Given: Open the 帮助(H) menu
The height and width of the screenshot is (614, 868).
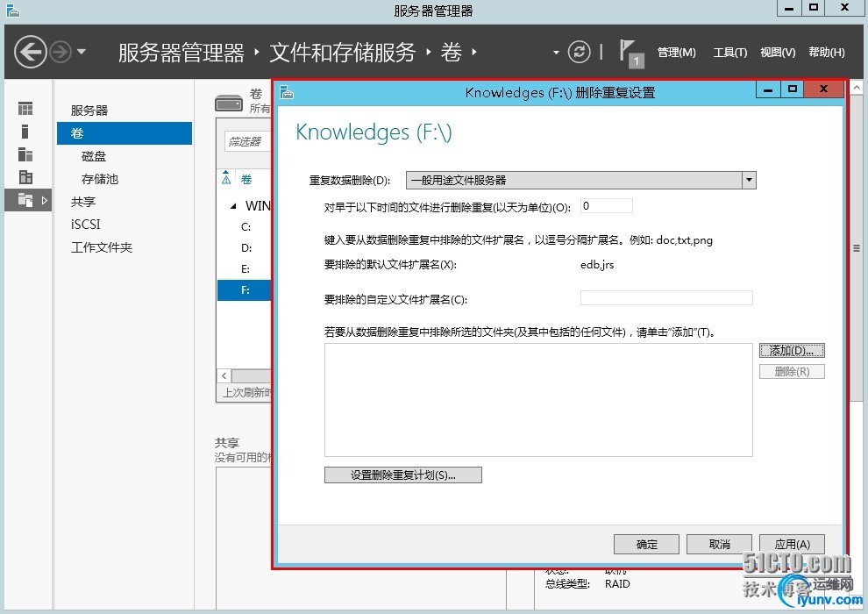Looking at the screenshot, I should tap(827, 53).
